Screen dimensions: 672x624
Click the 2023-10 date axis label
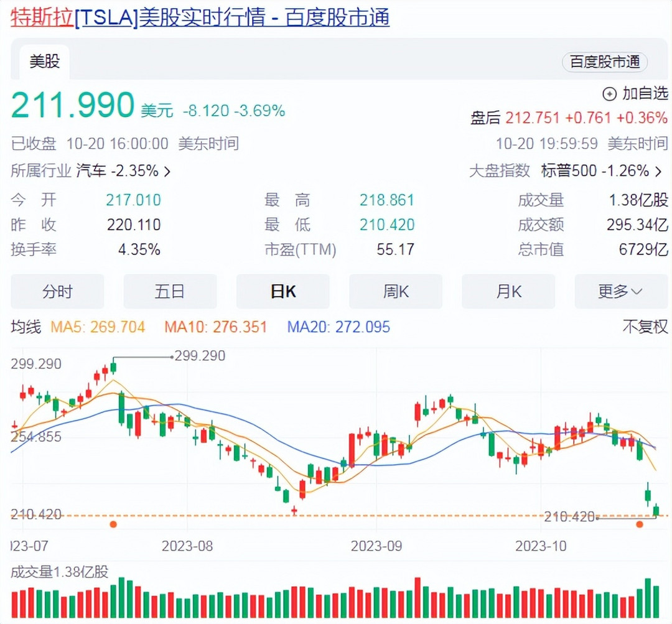pyautogui.click(x=541, y=546)
